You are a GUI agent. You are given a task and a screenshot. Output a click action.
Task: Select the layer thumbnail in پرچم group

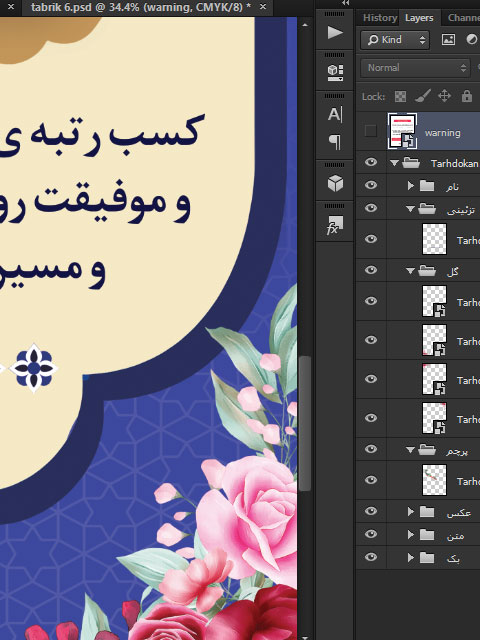click(x=434, y=480)
